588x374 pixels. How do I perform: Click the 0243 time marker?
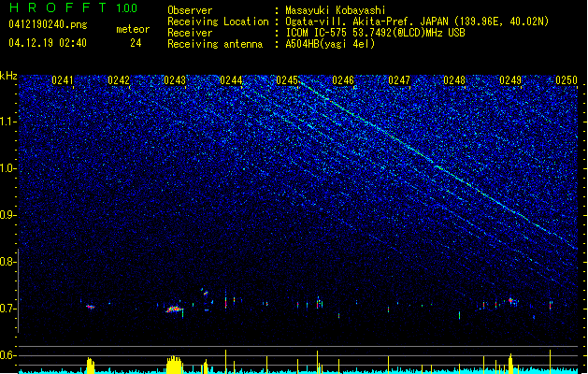point(175,80)
